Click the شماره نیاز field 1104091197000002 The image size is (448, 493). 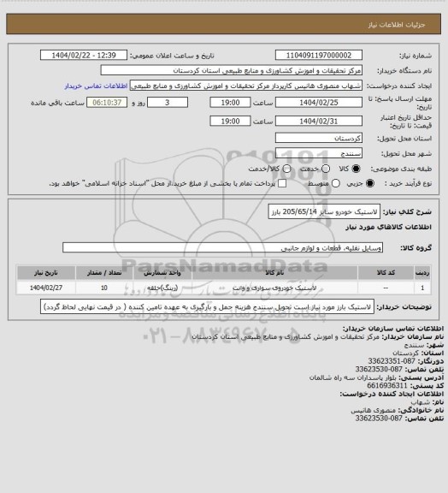pyautogui.click(x=319, y=55)
